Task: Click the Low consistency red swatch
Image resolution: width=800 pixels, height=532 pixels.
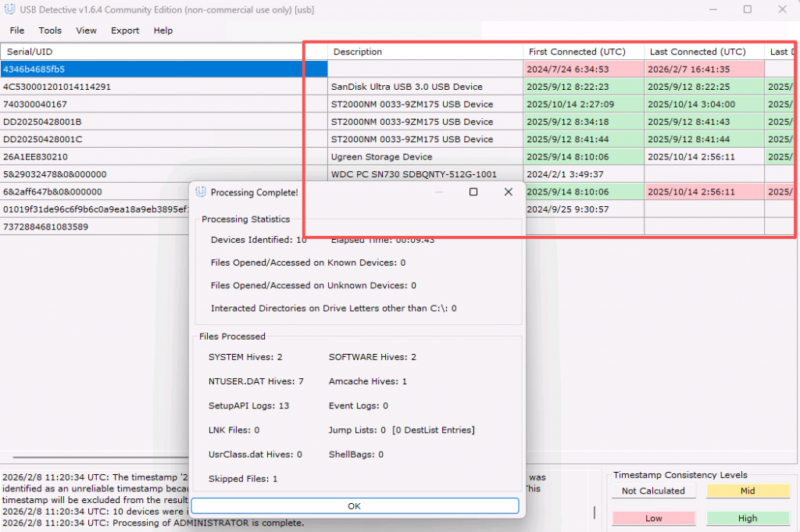Action: (653, 518)
